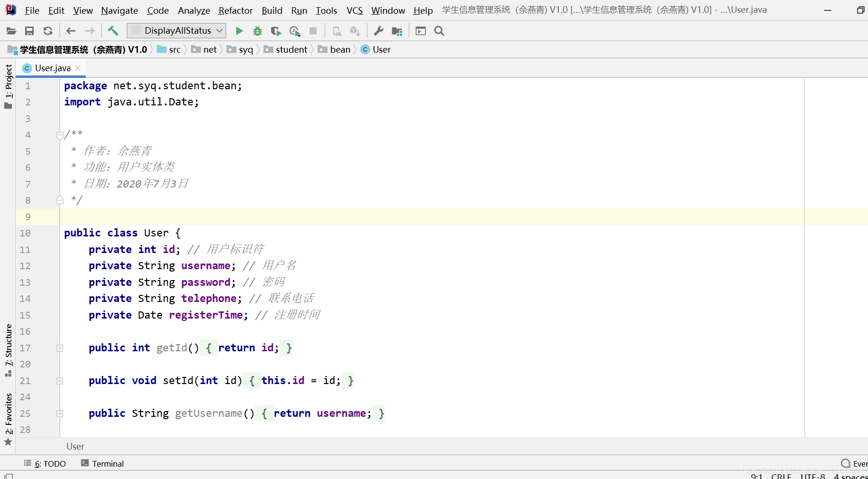868x479 pixels.
Task: Open the VCS menu
Action: (x=354, y=10)
